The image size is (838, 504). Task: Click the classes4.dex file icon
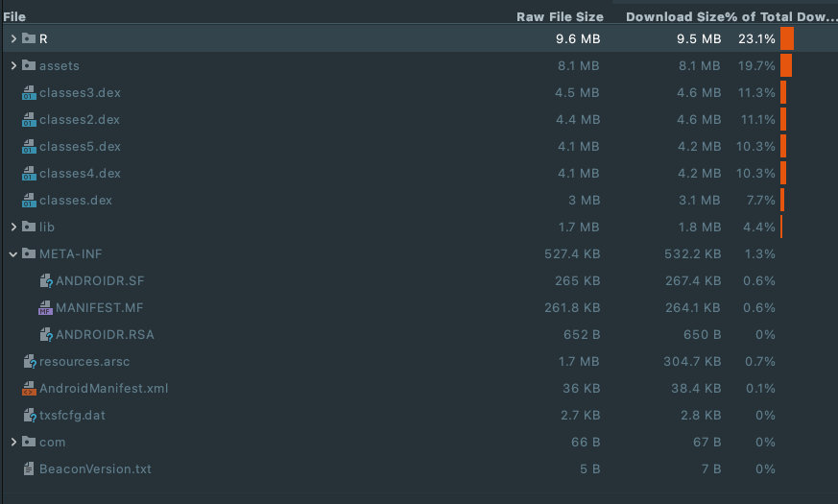coord(29,174)
